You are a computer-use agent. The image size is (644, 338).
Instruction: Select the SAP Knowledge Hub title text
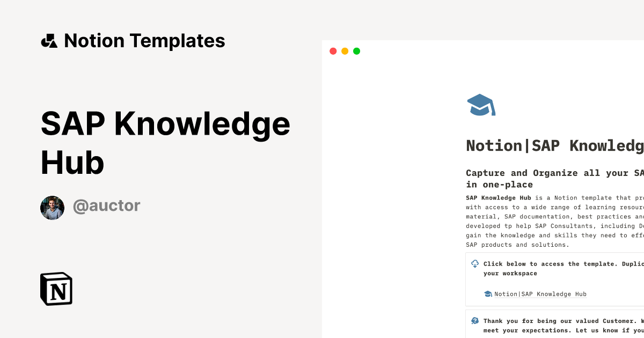165,143
